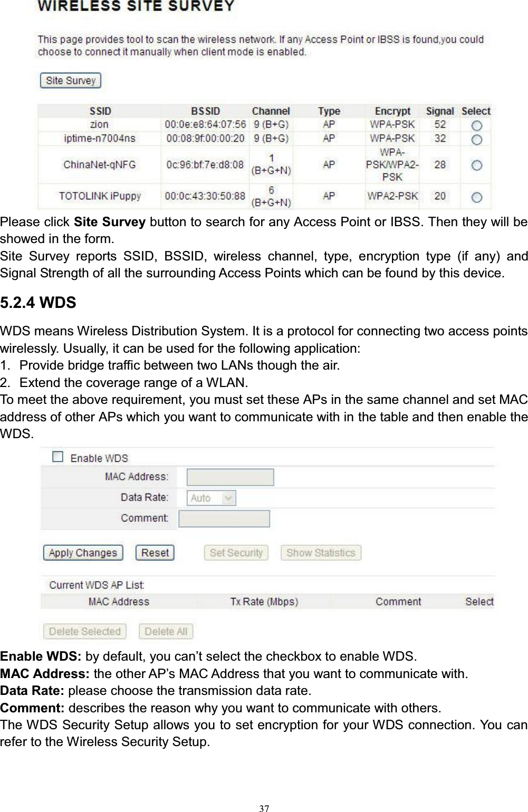Click the iptime-n7004ns SSID cell

click(x=100, y=138)
